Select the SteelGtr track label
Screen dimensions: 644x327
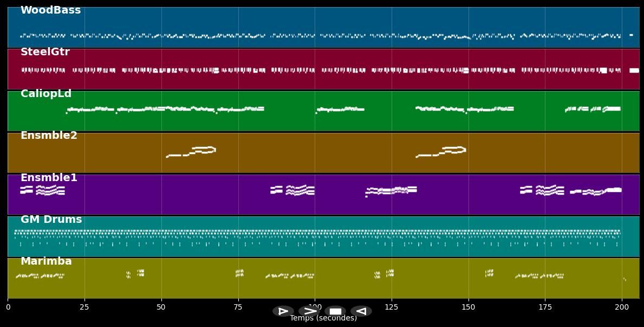click(x=45, y=52)
